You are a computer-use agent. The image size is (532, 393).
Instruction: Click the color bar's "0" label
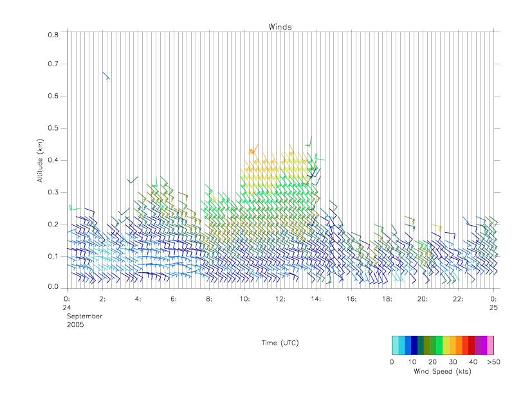pos(392,361)
